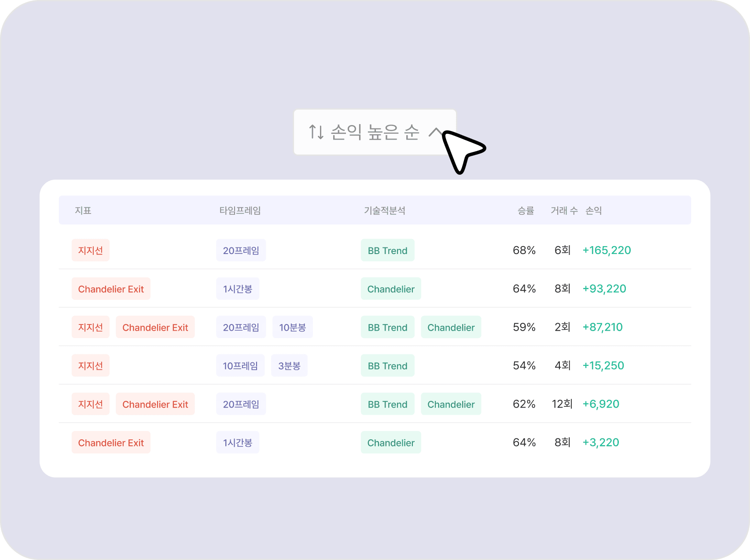
Task: Select the 지지선 tag in first row
Action: pos(91,250)
